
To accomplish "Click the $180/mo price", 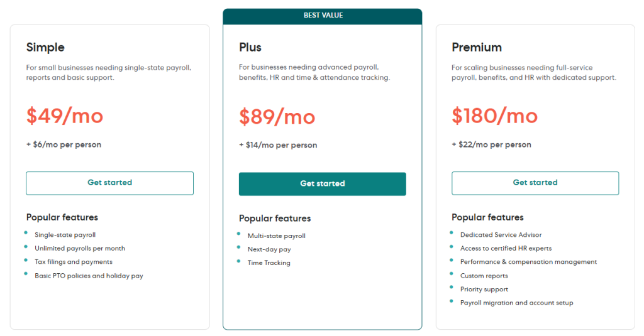I will click(x=495, y=116).
